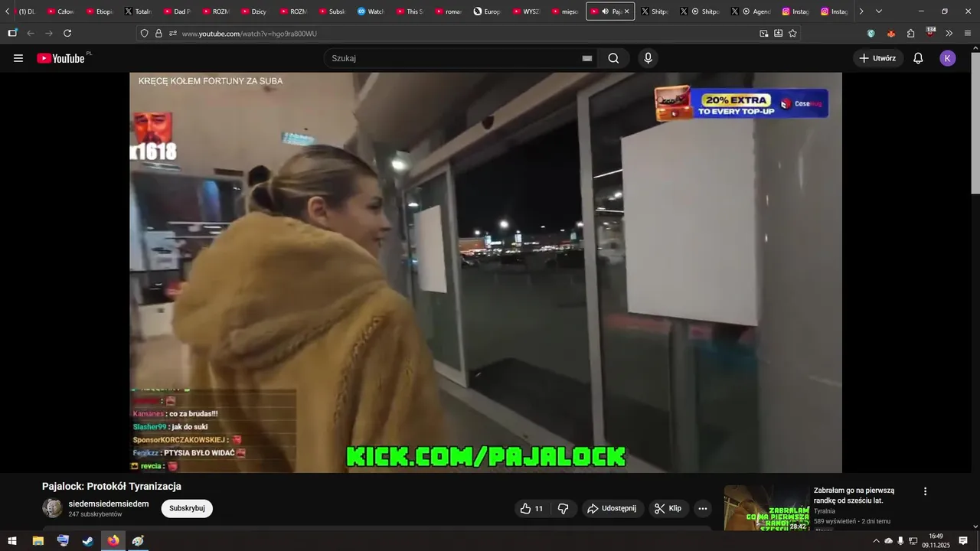Open the browser extensions puzzle icon
This screenshot has height=551, width=980.
[910, 34]
